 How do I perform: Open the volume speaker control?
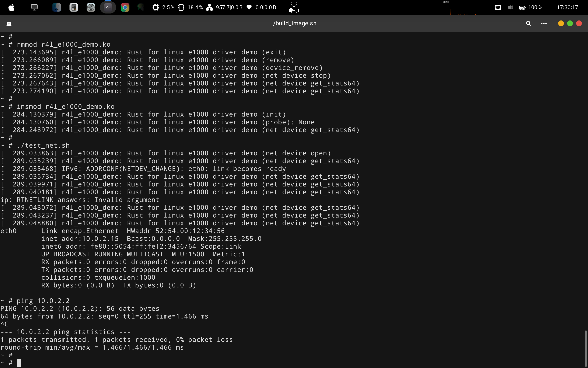pos(510,7)
